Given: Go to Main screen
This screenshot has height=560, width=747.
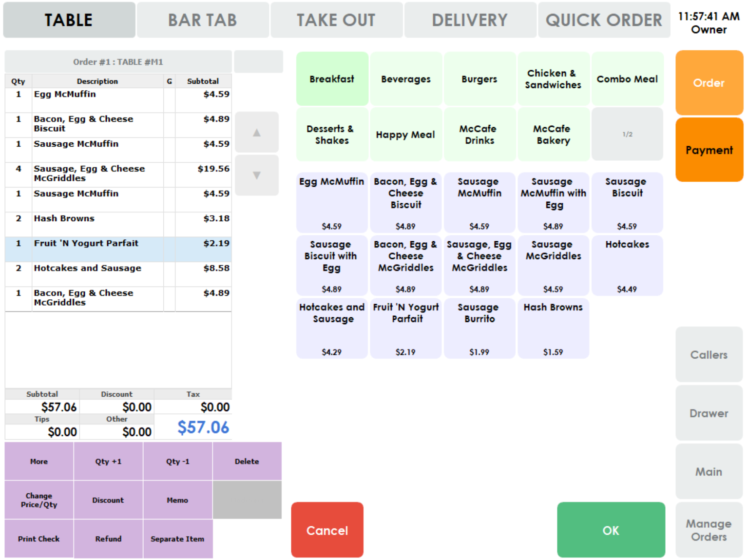Looking at the screenshot, I should (709, 471).
